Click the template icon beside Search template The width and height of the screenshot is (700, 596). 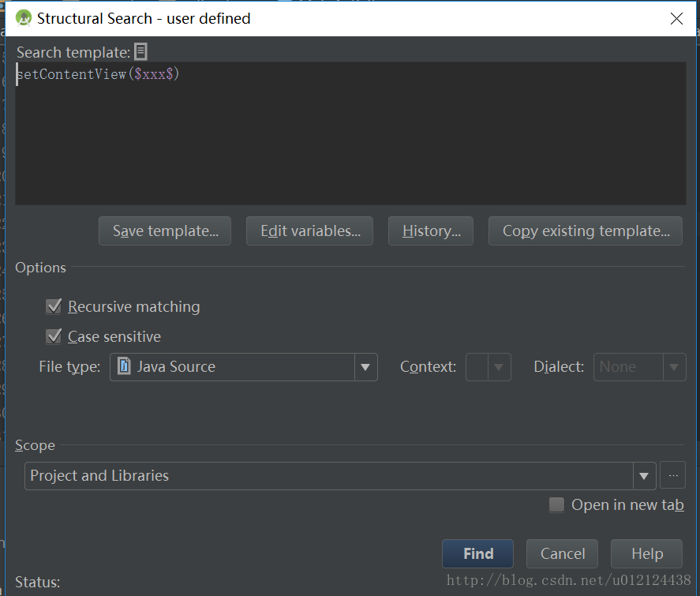point(140,52)
